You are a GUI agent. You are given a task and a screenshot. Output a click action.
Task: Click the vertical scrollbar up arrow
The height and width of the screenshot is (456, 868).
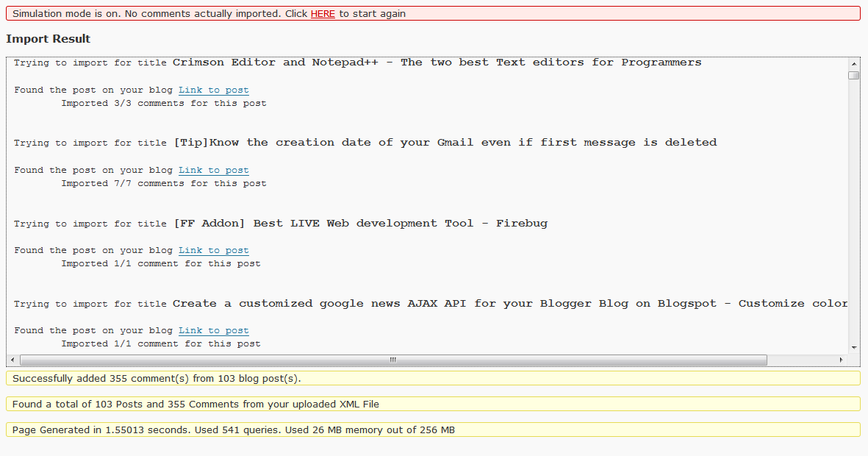tap(854, 63)
